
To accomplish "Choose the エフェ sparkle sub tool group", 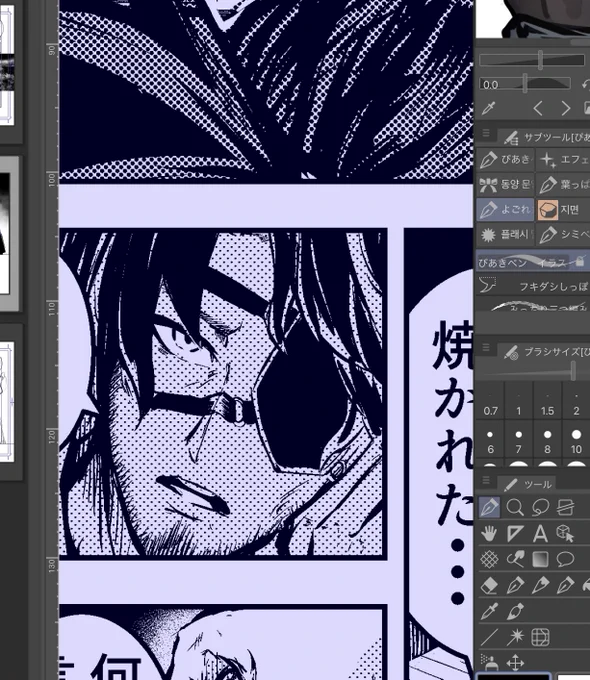I will (563, 160).
